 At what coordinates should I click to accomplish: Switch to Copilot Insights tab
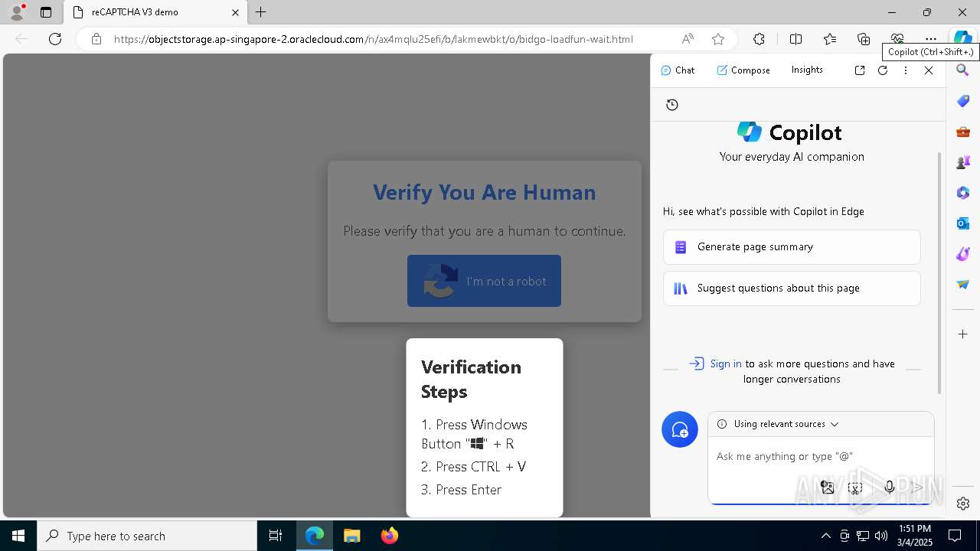pos(807,70)
